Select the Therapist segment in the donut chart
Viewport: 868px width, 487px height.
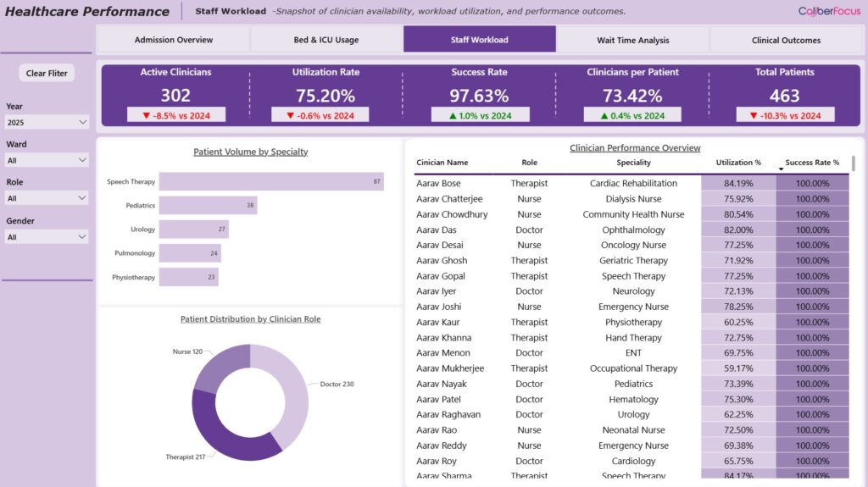tap(220, 432)
